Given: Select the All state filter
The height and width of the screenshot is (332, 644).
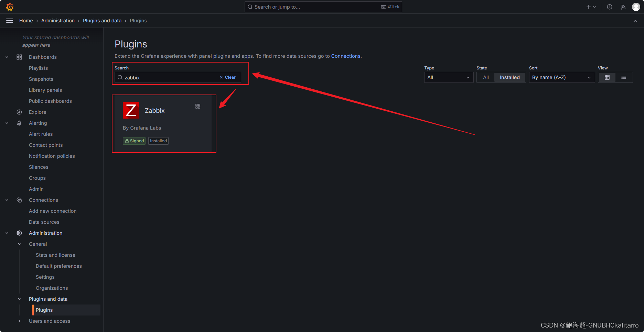Looking at the screenshot, I should point(486,77).
